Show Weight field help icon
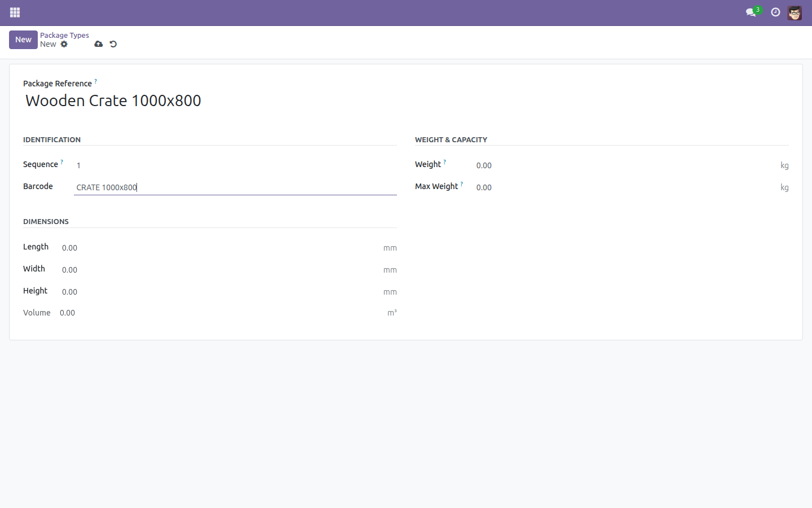 point(445,162)
